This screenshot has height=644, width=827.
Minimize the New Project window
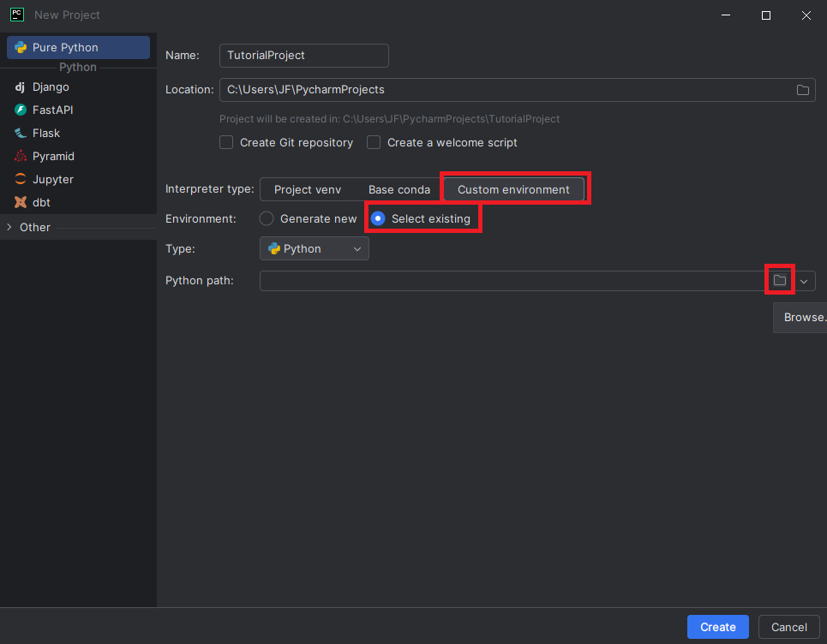[726, 15]
